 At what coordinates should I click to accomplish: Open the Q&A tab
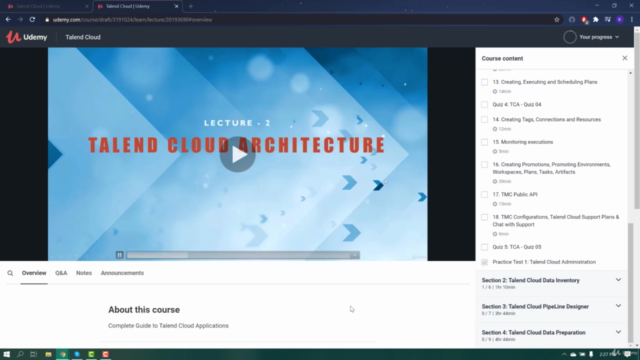(x=61, y=273)
